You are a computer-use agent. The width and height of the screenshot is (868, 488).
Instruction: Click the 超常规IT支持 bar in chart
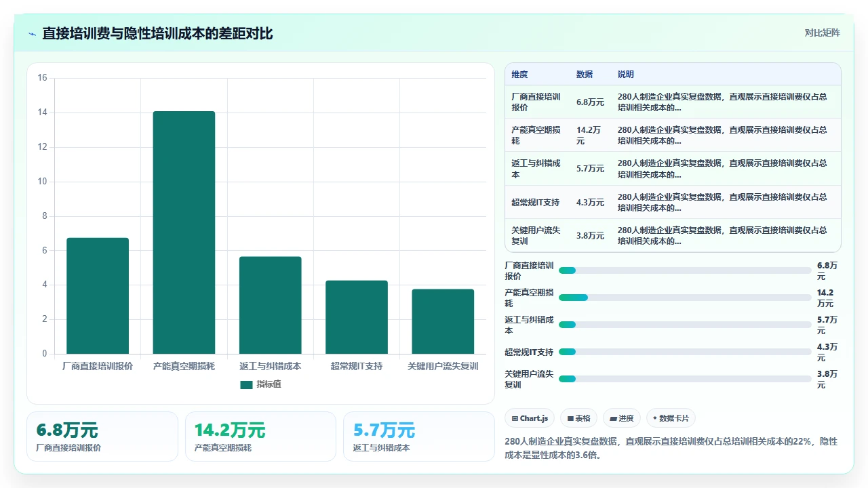click(357, 317)
